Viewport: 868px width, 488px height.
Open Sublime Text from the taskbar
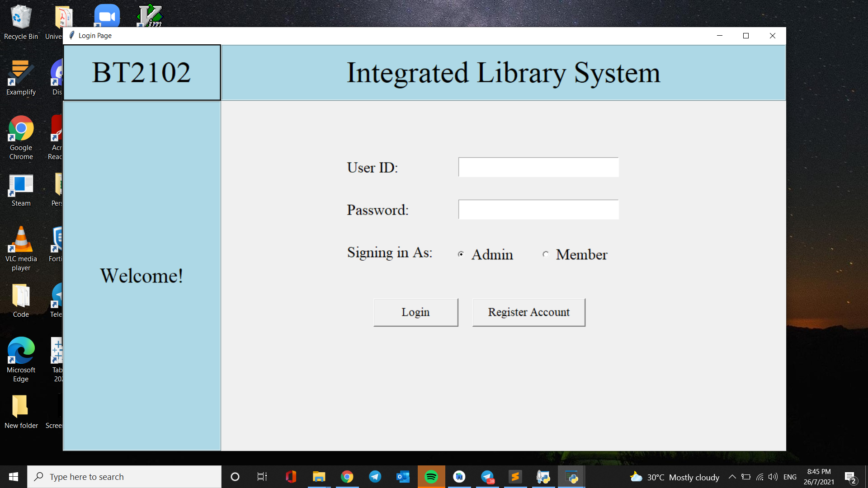coord(515,477)
